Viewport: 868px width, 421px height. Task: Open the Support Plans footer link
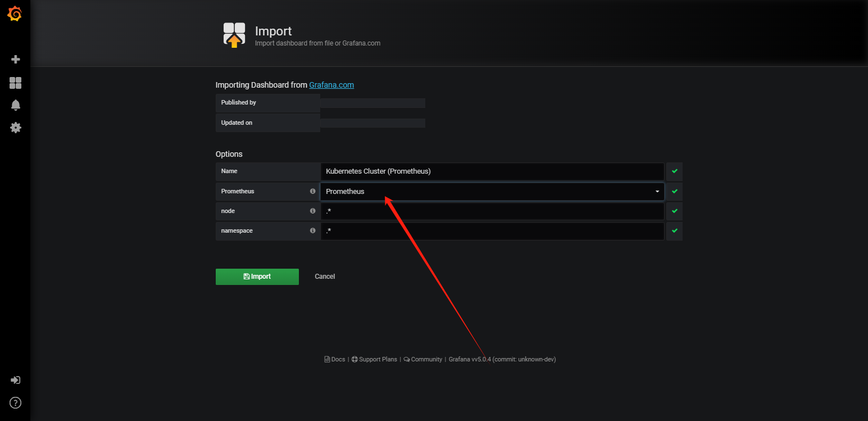click(374, 359)
